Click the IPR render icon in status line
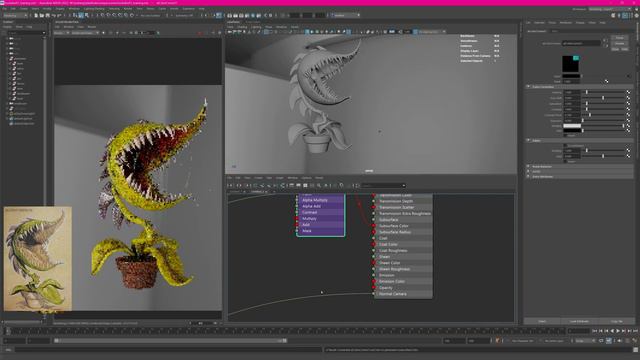640x360 pixels. click(x=241, y=16)
